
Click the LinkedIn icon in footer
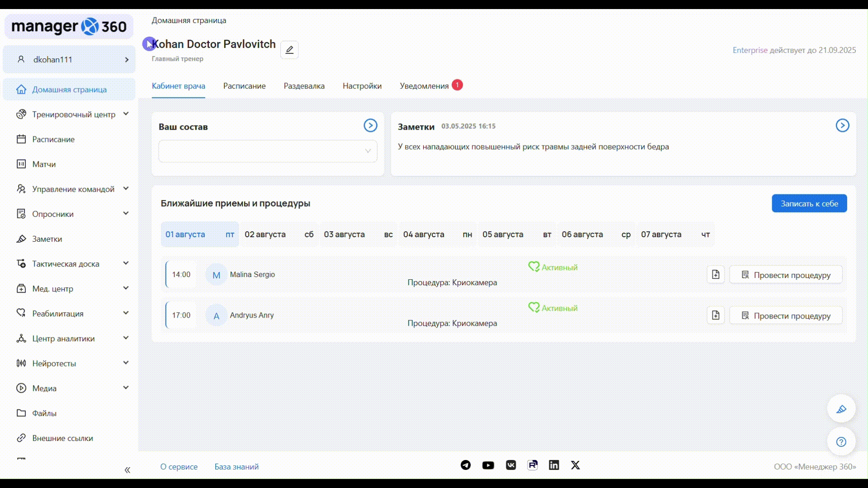(554, 465)
